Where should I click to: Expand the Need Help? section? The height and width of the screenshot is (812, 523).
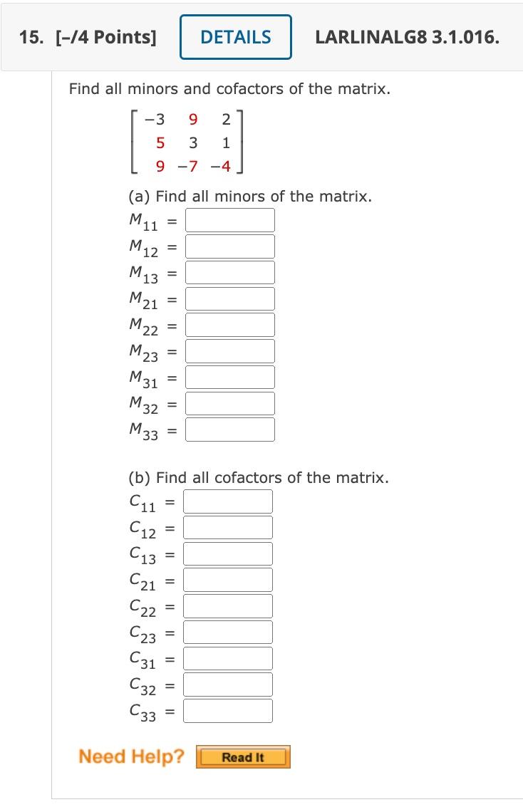pos(131,756)
